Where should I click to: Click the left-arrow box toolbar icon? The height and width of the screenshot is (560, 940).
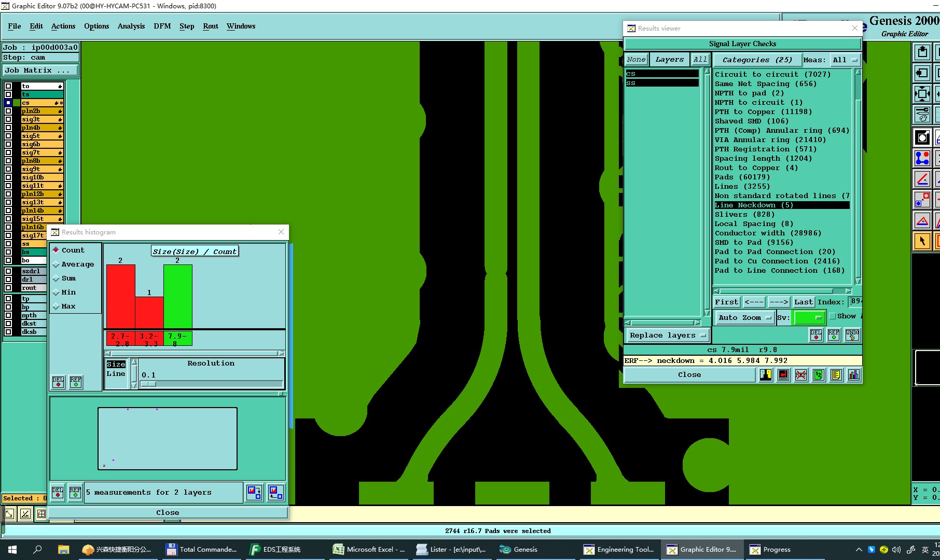point(922,73)
